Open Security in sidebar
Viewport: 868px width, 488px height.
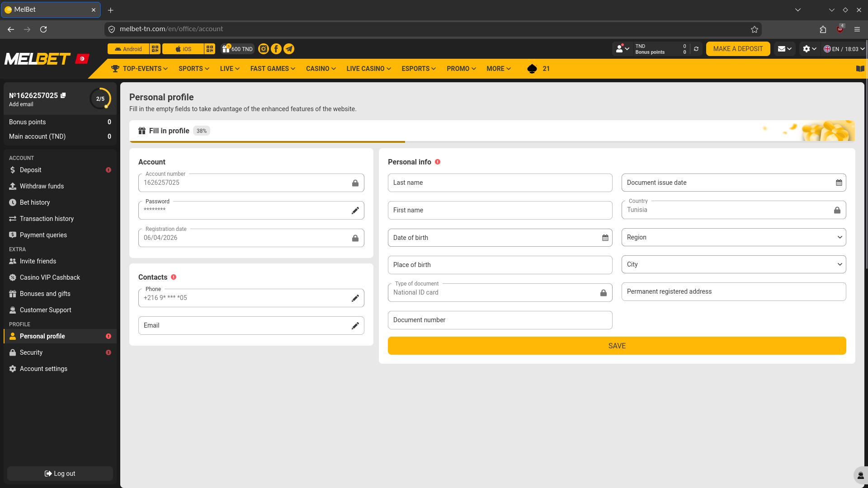coord(60,352)
